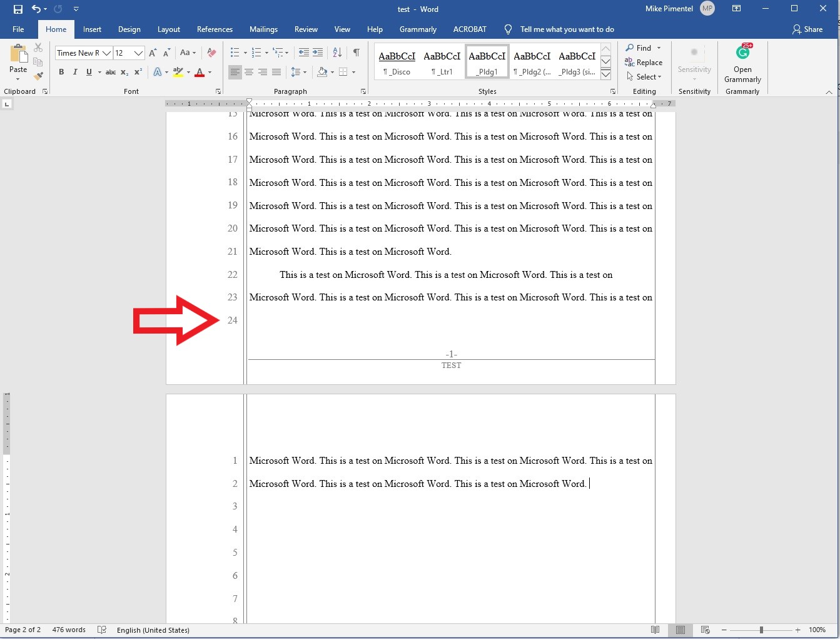Image resolution: width=840 pixels, height=639 pixels.
Task: Toggle Bold formatting
Action: (x=61, y=72)
